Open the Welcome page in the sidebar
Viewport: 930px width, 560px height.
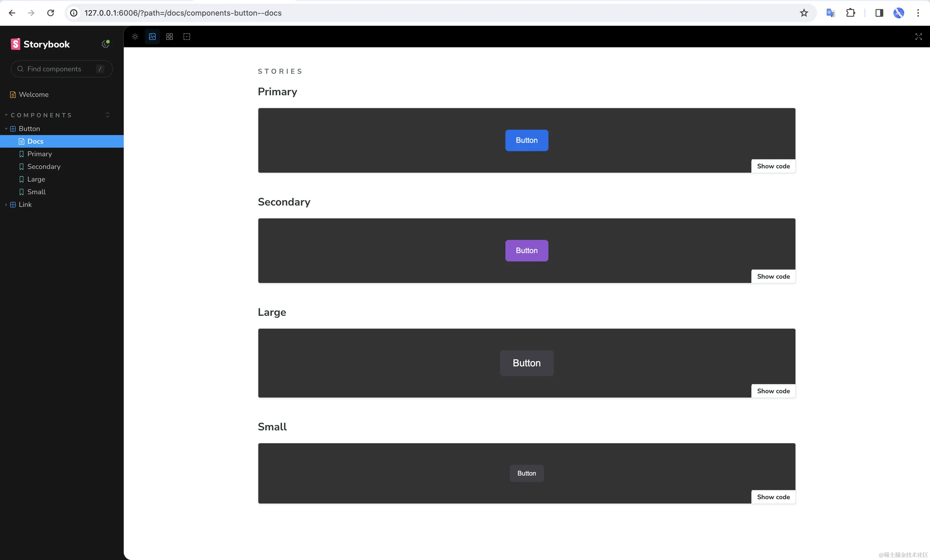[34, 94]
